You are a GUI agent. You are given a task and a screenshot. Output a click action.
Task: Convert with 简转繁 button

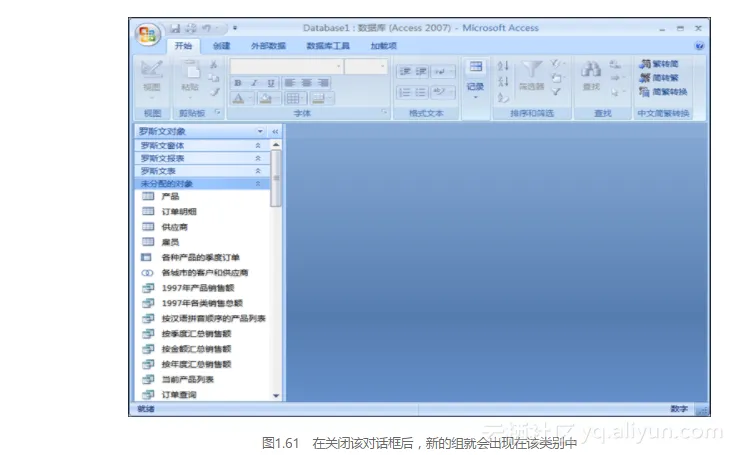pos(659,78)
